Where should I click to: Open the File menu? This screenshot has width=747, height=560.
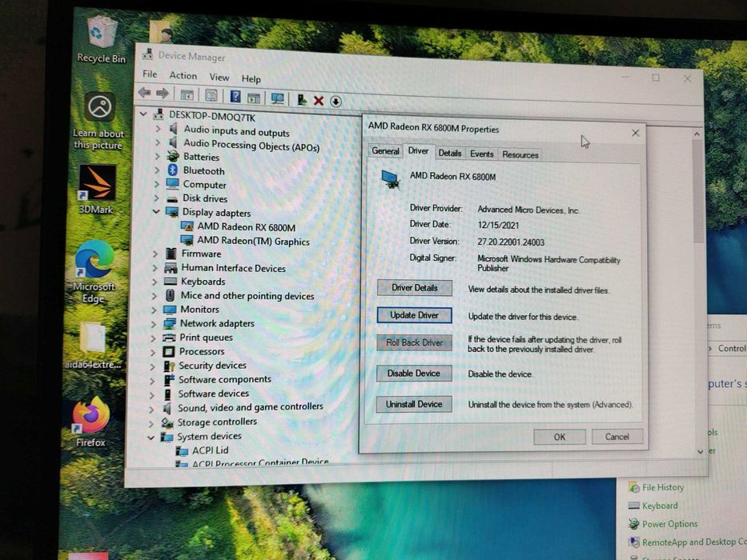150,74
